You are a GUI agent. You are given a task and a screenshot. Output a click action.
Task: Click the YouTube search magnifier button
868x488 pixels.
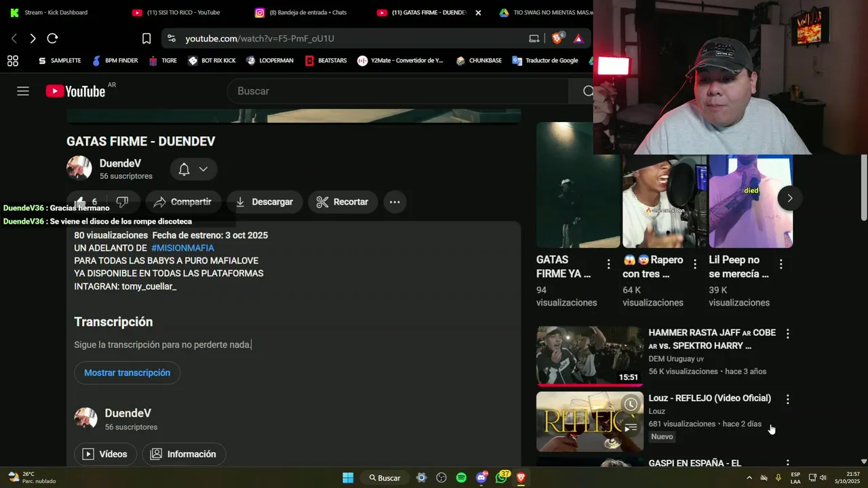(588, 91)
